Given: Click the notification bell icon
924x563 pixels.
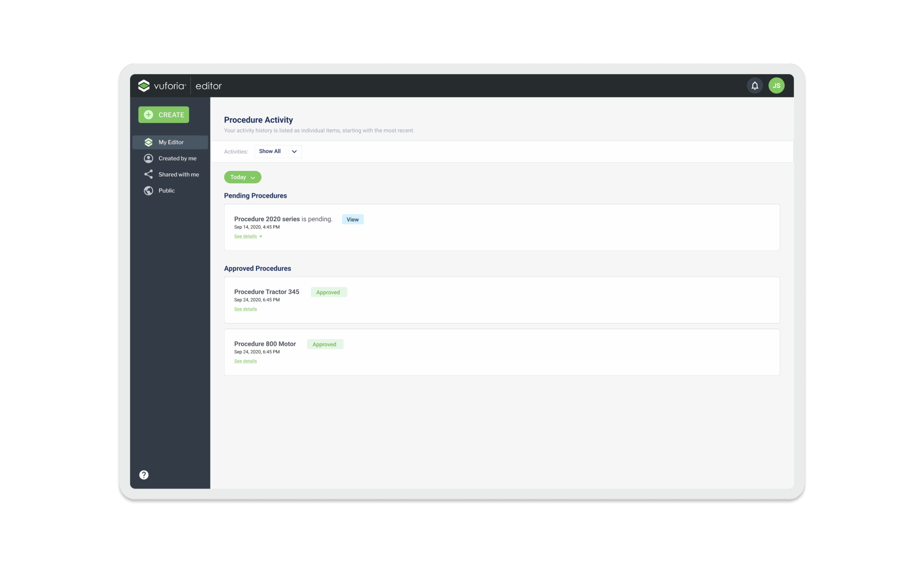Looking at the screenshot, I should tap(754, 86).
